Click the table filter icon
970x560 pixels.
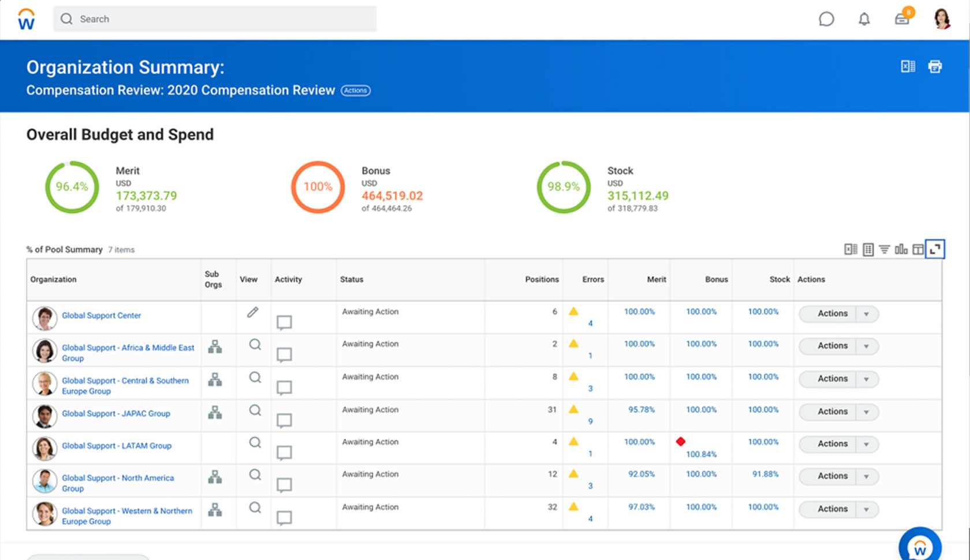pyautogui.click(x=884, y=249)
